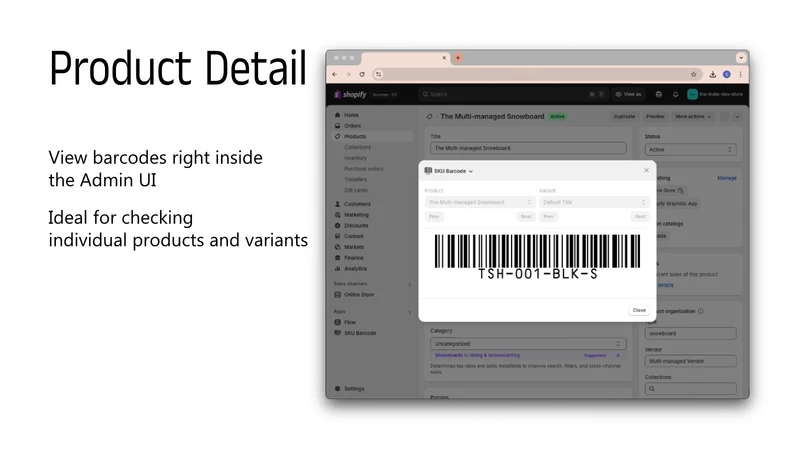Open the Sidekick icon in top bar
This screenshot has height=450, width=800.
point(659,94)
